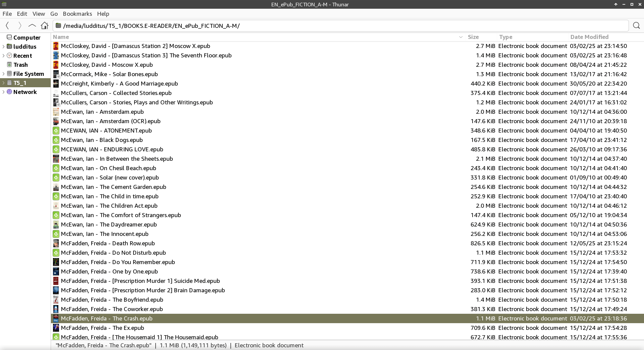
Task: Open the Home folder icon
Action: 45,26
